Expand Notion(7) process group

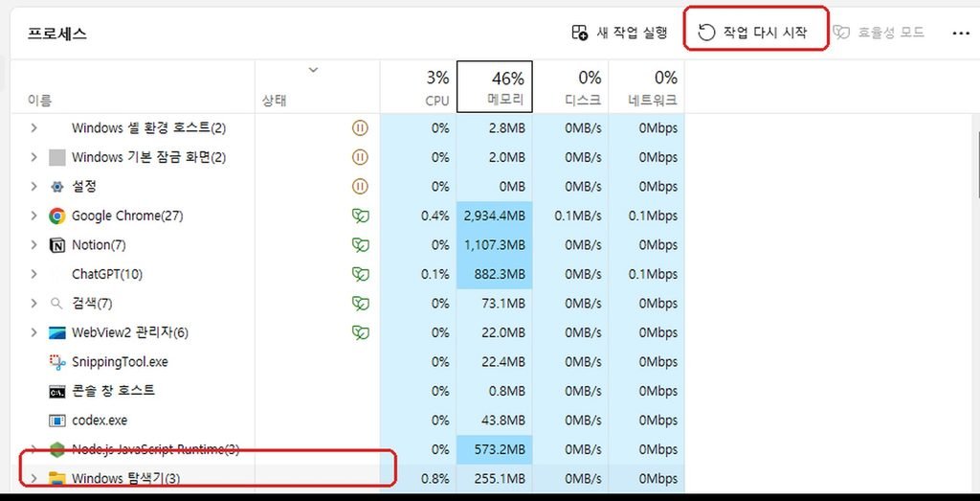click(33, 245)
